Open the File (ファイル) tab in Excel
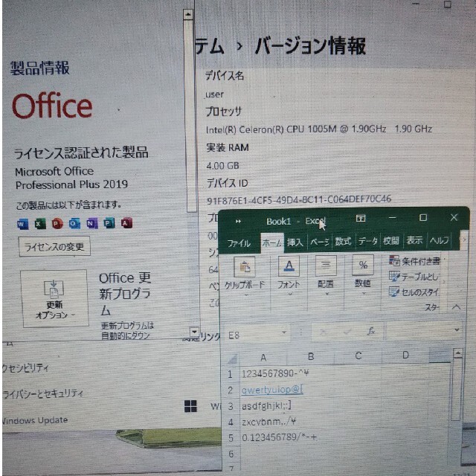 [x=239, y=243]
